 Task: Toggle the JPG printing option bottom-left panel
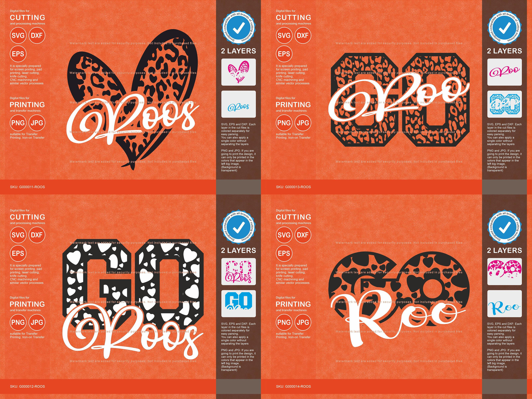[x=37, y=323]
